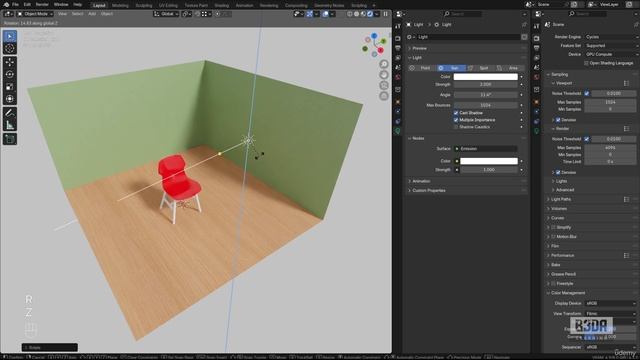Open the Output properties tab in Light properties editor
Image resolution: width=640 pixels, height=360 pixels.
tap(398, 48)
